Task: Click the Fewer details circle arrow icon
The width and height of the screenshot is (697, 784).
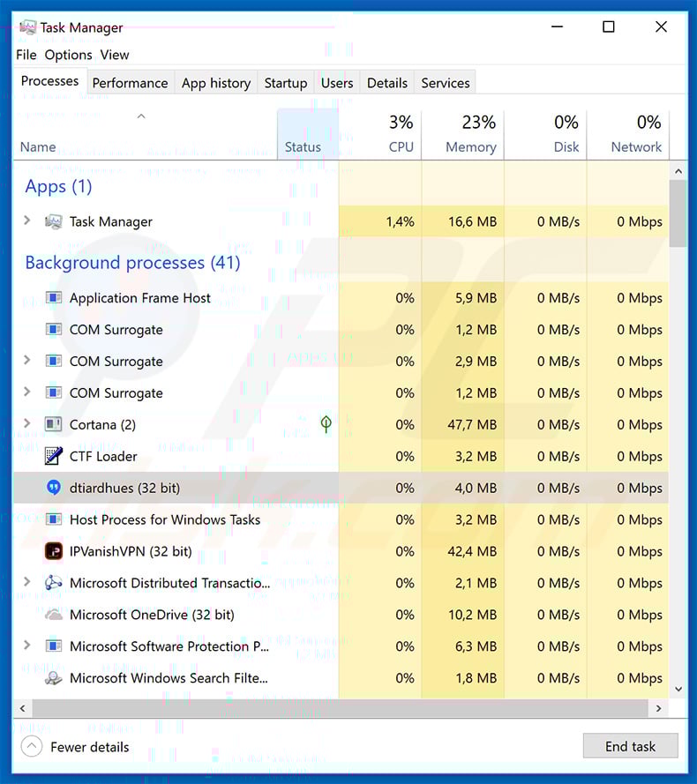Action: (x=32, y=746)
